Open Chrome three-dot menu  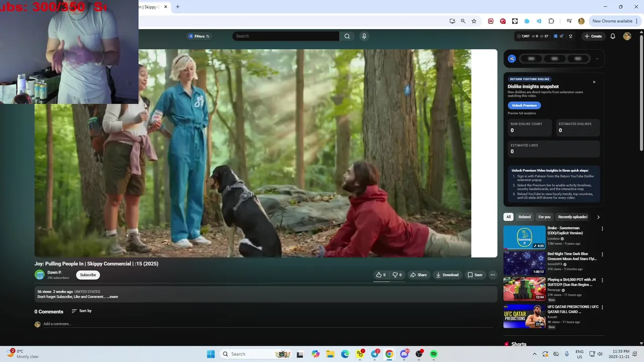pyautogui.click(x=637, y=21)
